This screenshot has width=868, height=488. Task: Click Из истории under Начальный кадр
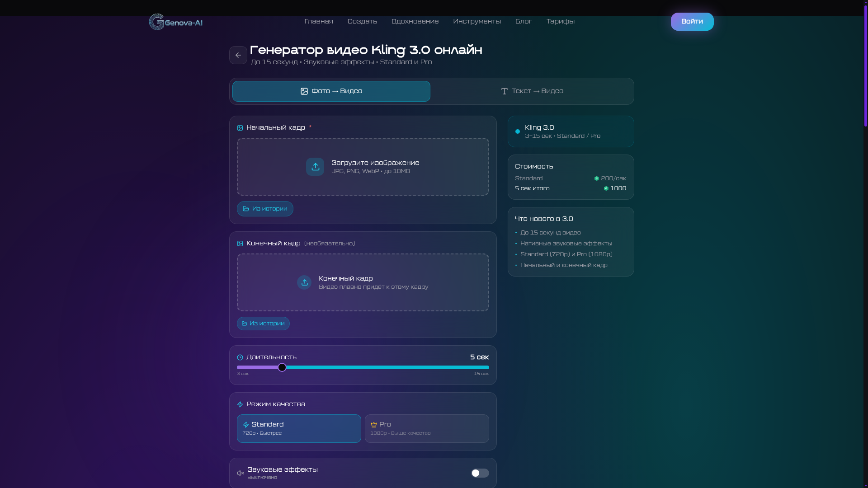(265, 209)
